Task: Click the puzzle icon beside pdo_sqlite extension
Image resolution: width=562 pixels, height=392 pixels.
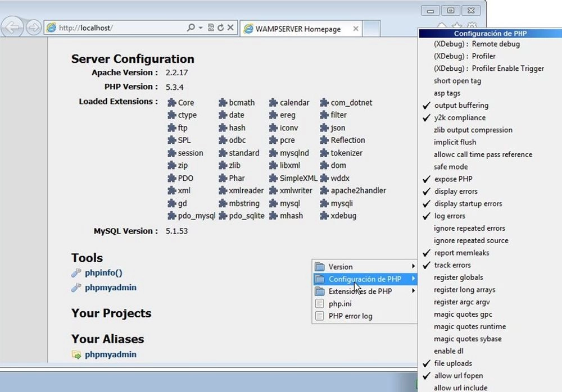Action: point(223,216)
